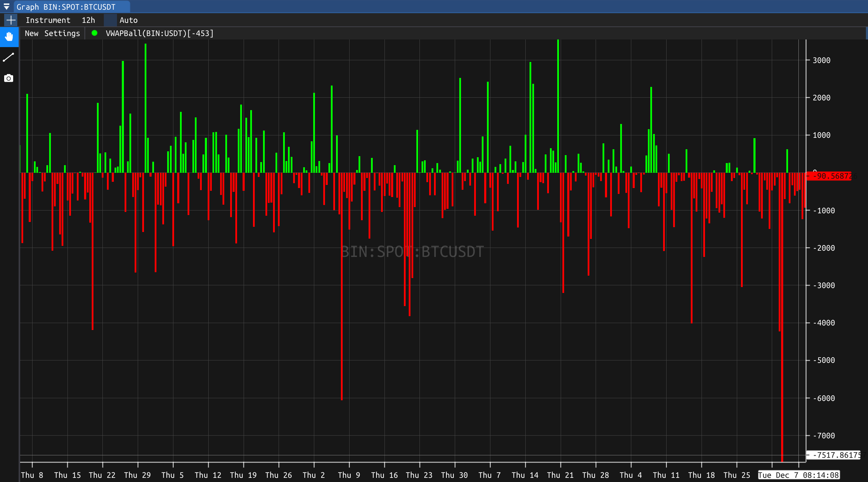868x482 pixels.
Task: Click the Auto label
Action: [x=128, y=20]
